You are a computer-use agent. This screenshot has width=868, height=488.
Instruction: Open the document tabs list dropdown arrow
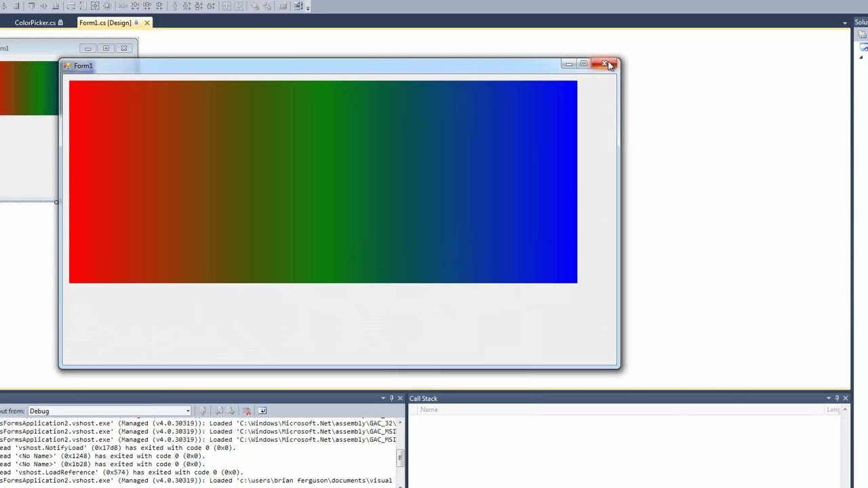coord(845,23)
